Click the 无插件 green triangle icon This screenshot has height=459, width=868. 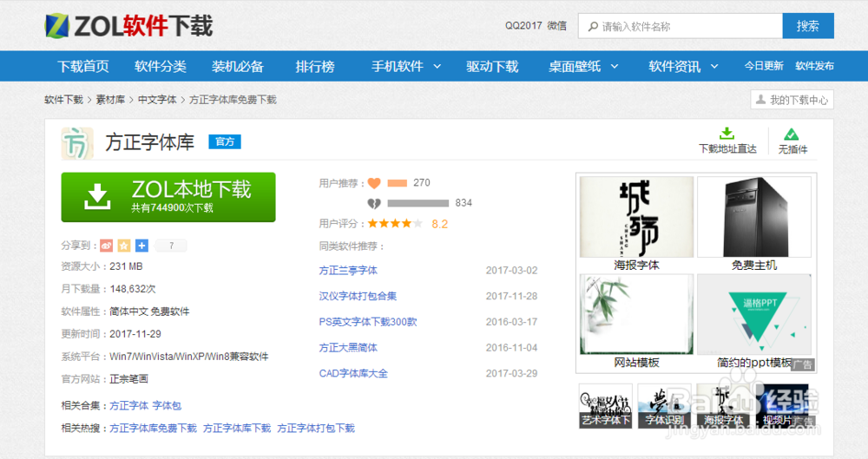(x=792, y=134)
